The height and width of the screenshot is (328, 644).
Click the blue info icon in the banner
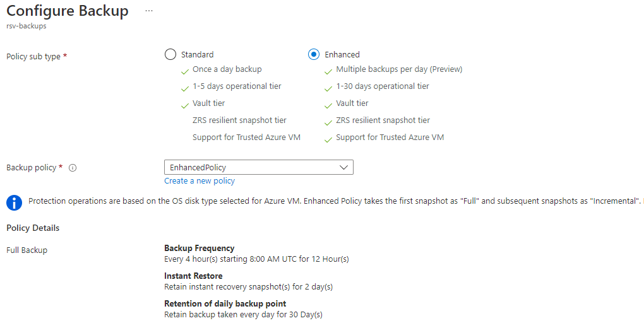coord(14,202)
